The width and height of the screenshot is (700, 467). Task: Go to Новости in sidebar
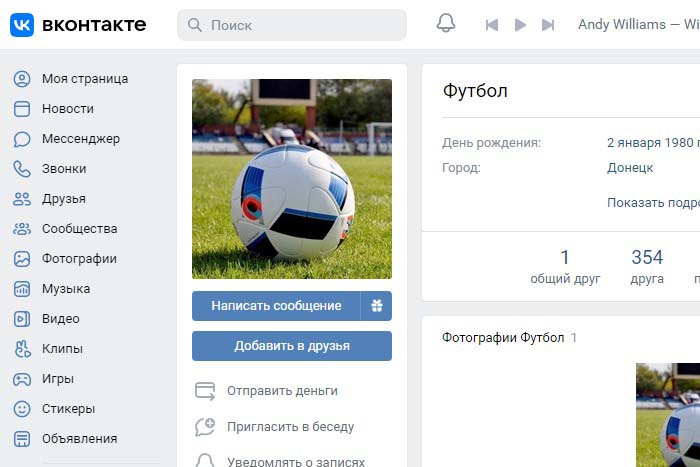(x=68, y=108)
